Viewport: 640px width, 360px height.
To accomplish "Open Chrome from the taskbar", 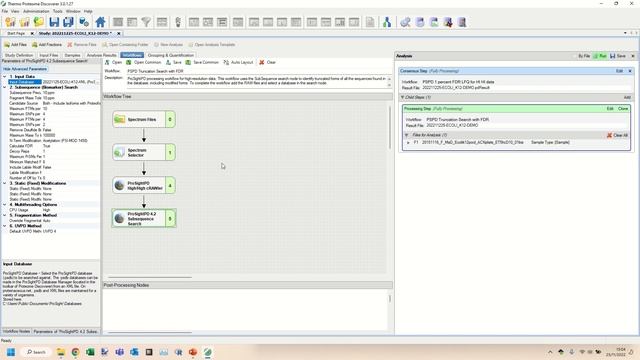I will click(x=76, y=352).
